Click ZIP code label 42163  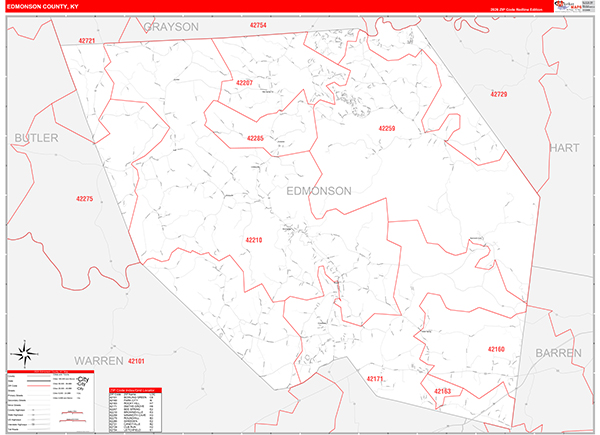point(442,391)
